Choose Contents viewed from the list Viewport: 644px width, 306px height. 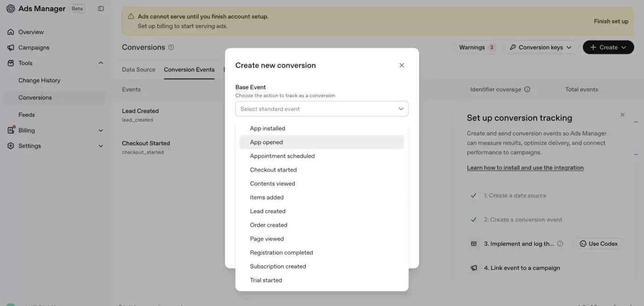click(x=322, y=184)
